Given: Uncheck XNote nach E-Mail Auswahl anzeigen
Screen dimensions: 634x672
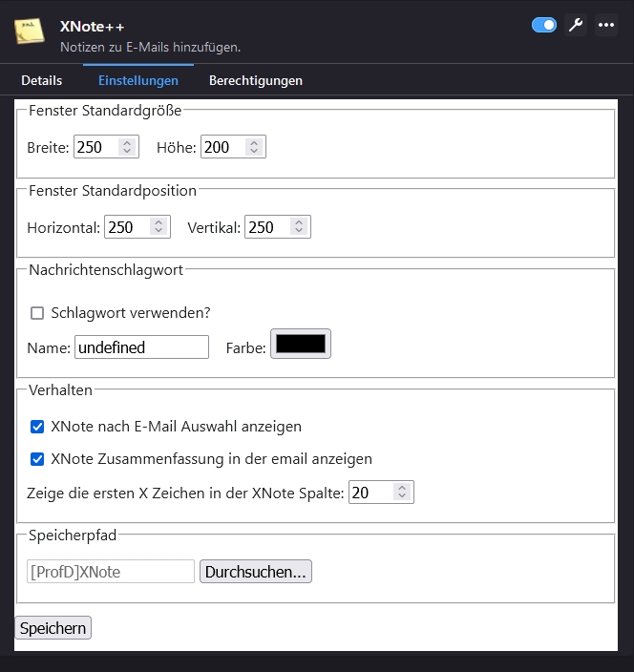Looking at the screenshot, I should point(37,427).
